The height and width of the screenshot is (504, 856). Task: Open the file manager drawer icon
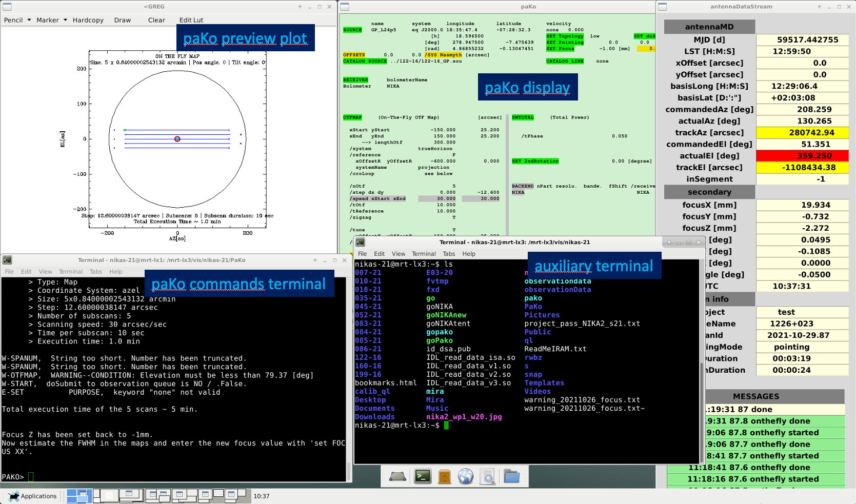[444, 477]
